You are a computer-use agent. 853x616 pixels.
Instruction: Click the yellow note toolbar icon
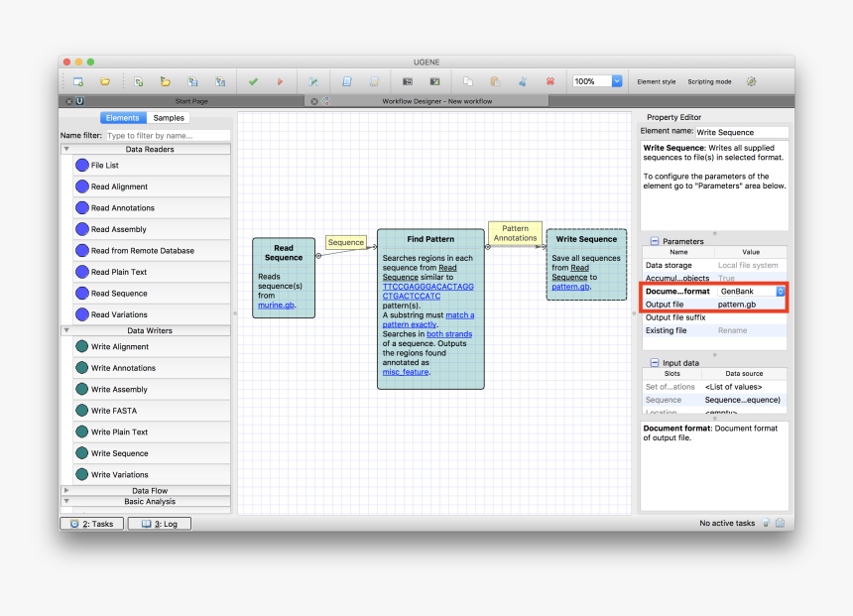click(374, 81)
